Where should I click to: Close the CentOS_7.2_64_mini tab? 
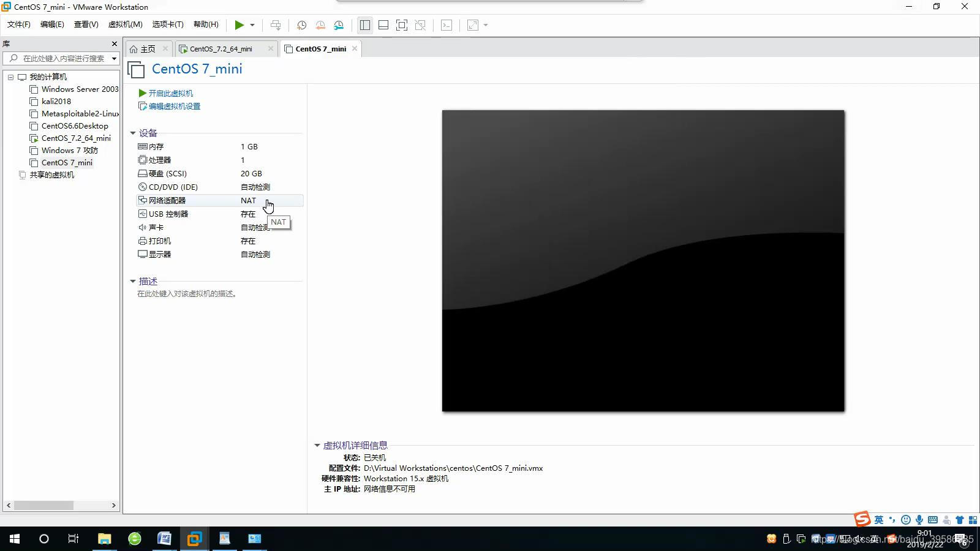click(270, 48)
